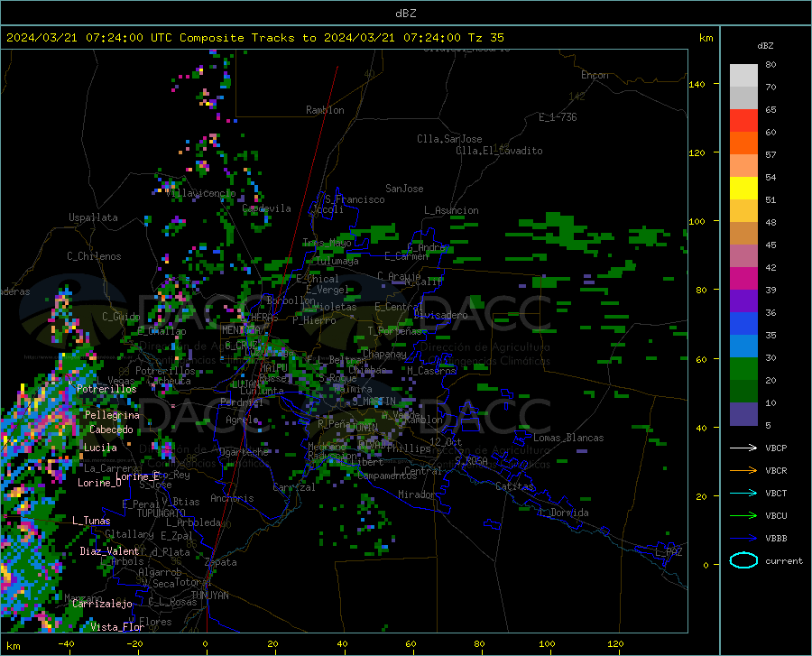Click the Divisadero map label
This screenshot has height=656, width=812.
click(x=440, y=315)
